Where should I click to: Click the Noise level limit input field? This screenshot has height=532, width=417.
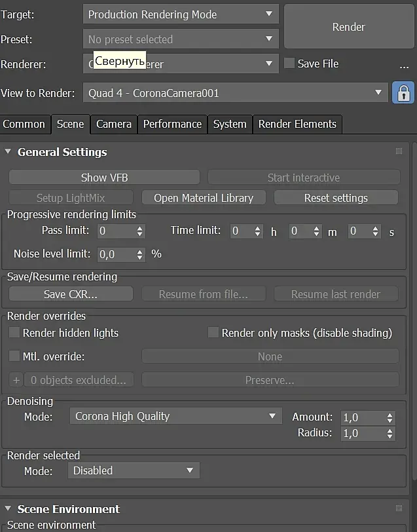coord(115,254)
